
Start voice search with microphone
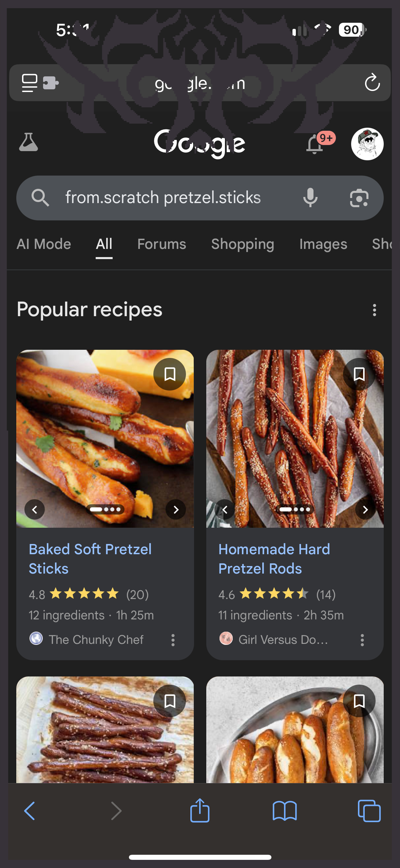pos(310,198)
